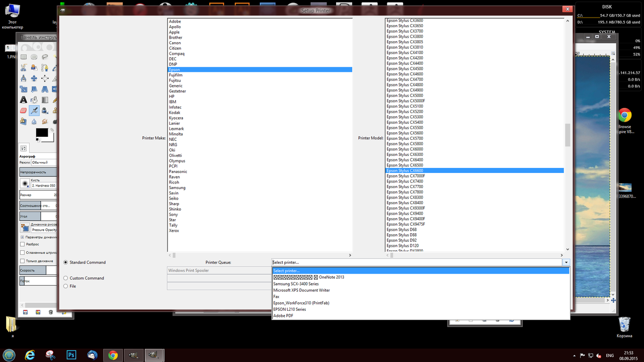Open the Режим mode dropdown
This screenshot has width=644, height=362.
click(x=43, y=162)
